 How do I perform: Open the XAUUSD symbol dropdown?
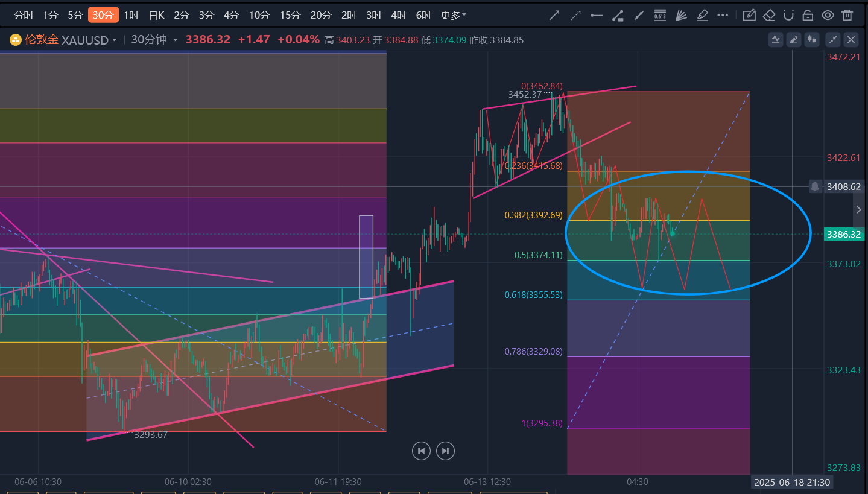click(89, 40)
